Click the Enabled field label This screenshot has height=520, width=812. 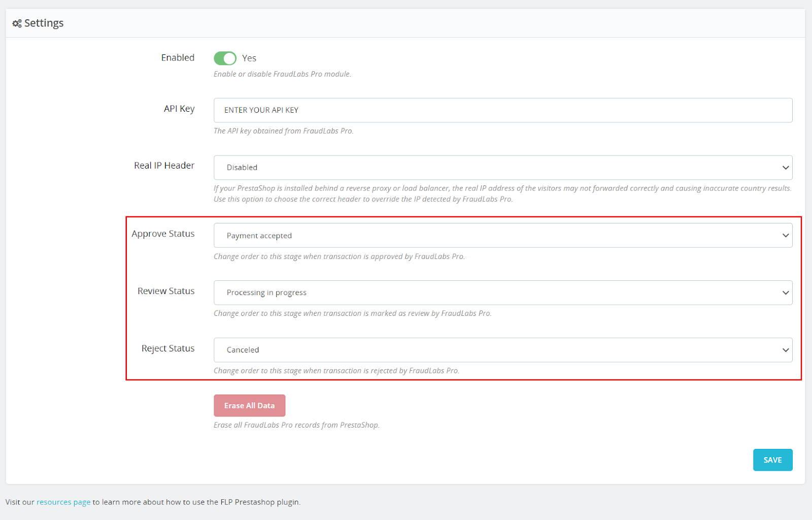(178, 58)
